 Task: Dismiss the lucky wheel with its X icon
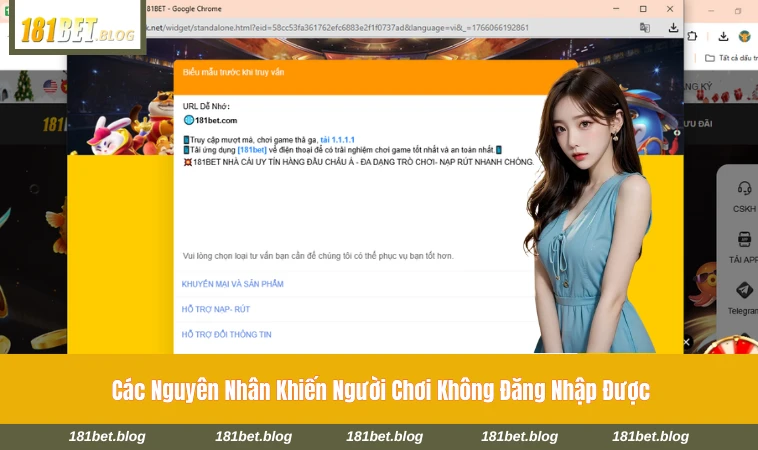pyautogui.click(x=686, y=342)
